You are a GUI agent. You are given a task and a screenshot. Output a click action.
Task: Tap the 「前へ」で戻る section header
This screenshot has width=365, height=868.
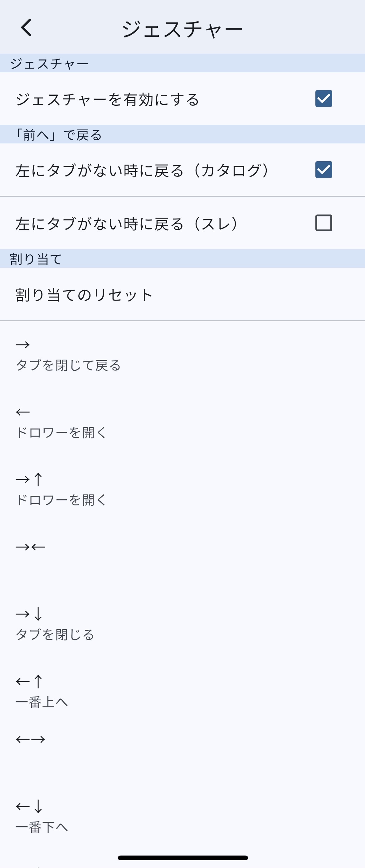56,135
